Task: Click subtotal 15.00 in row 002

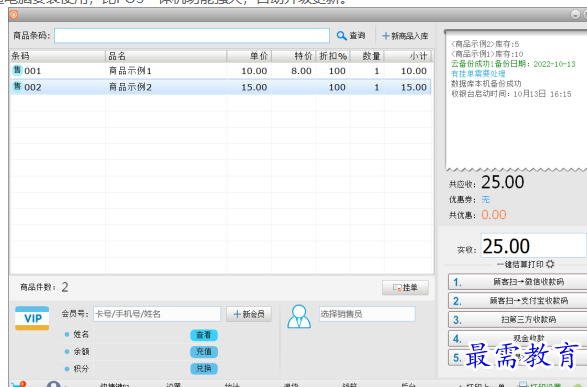Action: [414, 87]
